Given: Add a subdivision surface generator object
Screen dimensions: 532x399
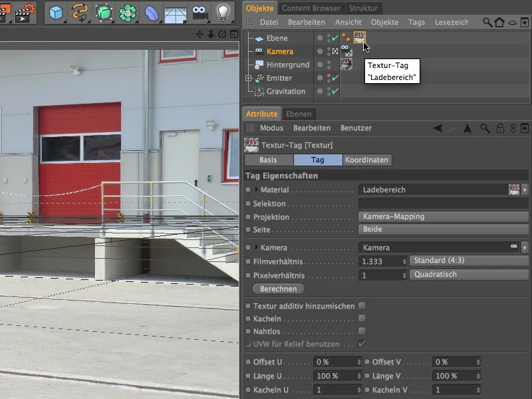Looking at the screenshot, I should click(x=104, y=13).
